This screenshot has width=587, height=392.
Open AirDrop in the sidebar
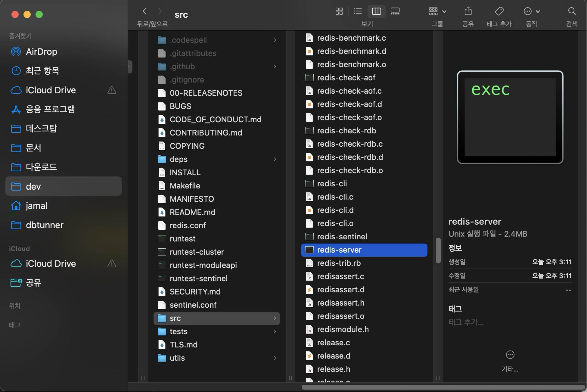pos(41,51)
